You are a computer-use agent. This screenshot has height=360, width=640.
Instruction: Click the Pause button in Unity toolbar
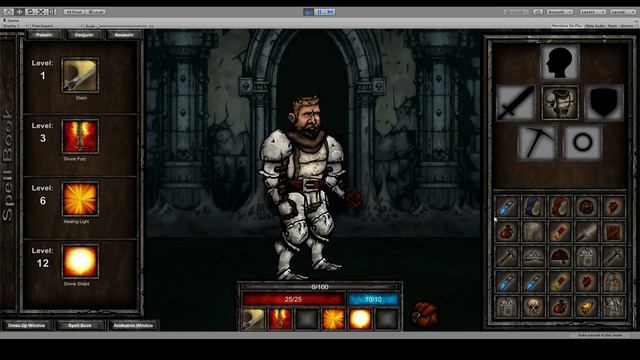(x=320, y=12)
